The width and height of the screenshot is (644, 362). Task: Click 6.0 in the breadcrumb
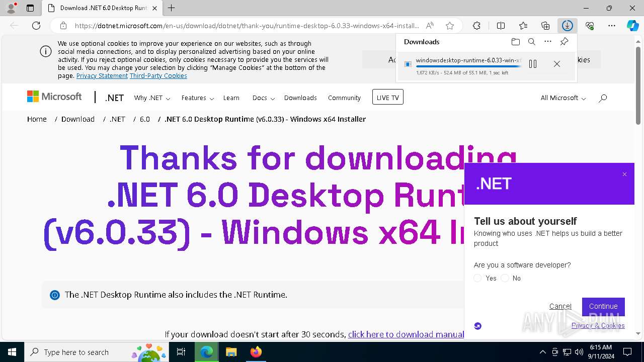point(145,119)
